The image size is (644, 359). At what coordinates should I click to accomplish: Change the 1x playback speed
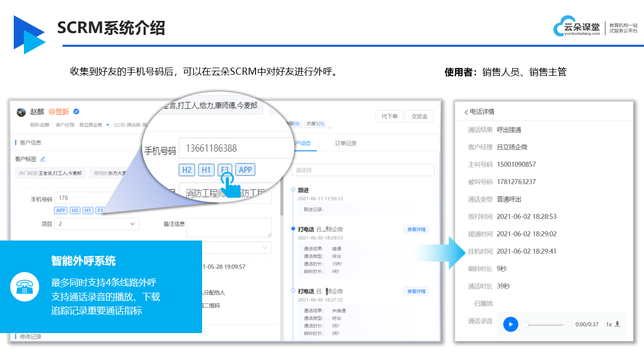coord(609,324)
